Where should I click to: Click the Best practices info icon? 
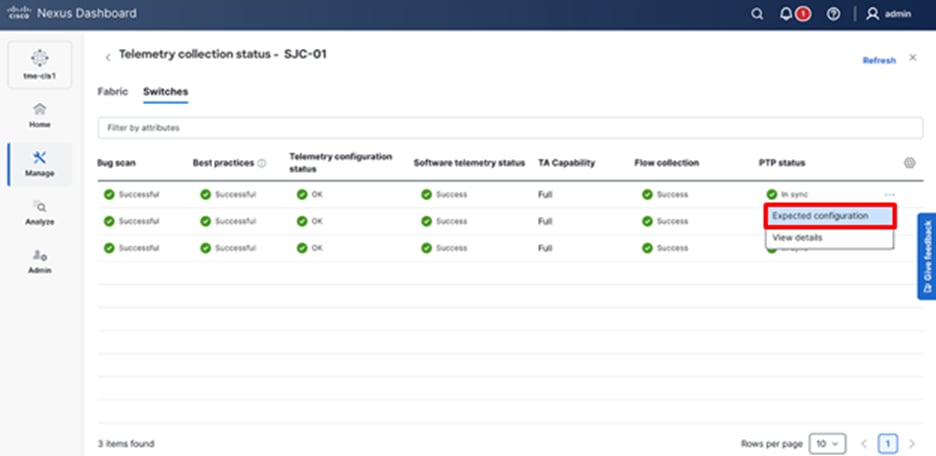point(262,163)
